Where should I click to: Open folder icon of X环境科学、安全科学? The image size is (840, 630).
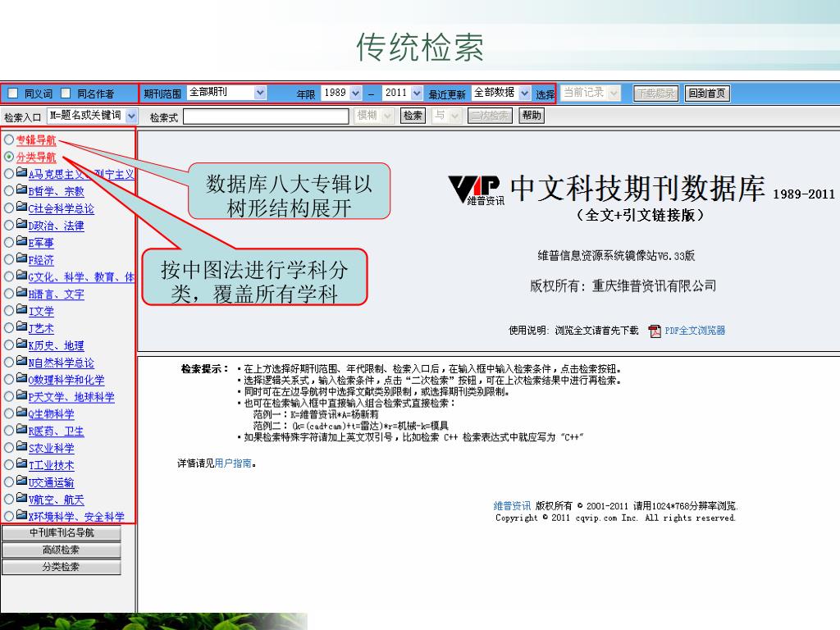pos(21,515)
